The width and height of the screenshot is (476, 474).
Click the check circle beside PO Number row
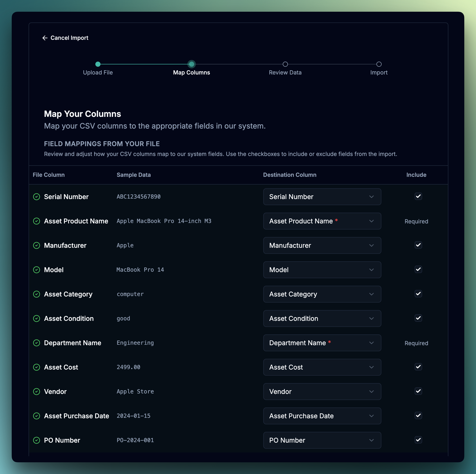coord(37,440)
